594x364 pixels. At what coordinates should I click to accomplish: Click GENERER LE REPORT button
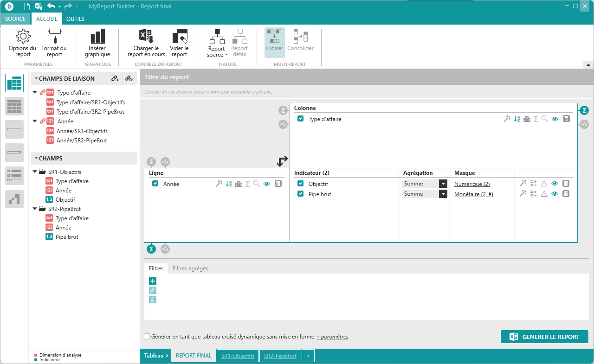coord(544,337)
